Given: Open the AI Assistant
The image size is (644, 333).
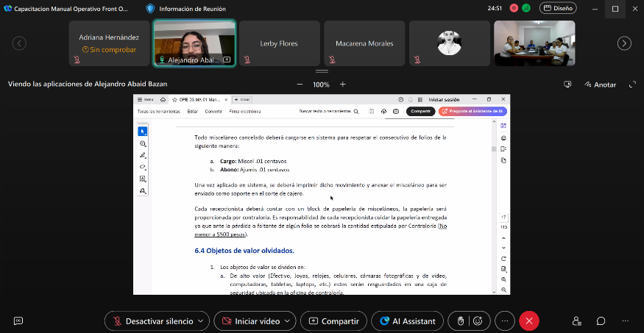Looking at the screenshot, I should tap(407, 321).
